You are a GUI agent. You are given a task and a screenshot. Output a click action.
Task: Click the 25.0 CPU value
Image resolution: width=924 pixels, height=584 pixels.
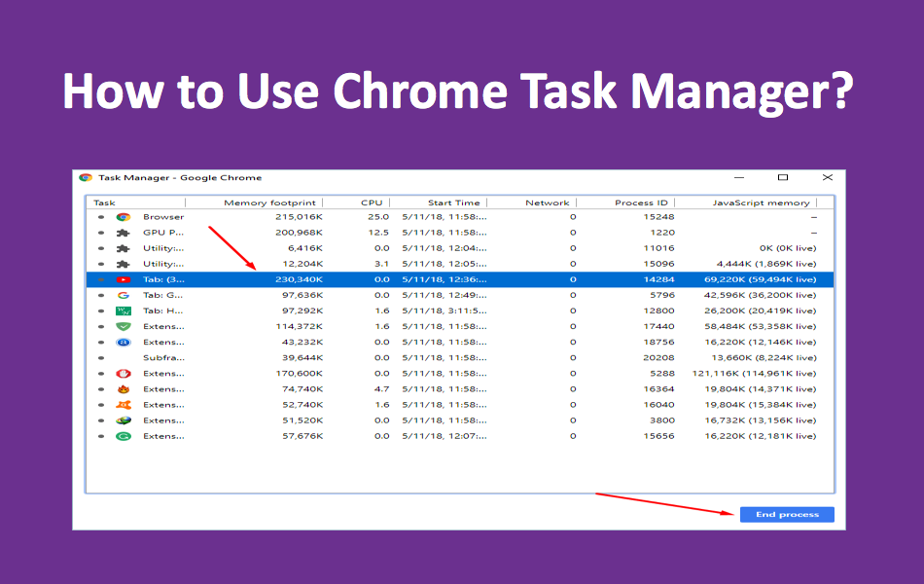(378, 217)
